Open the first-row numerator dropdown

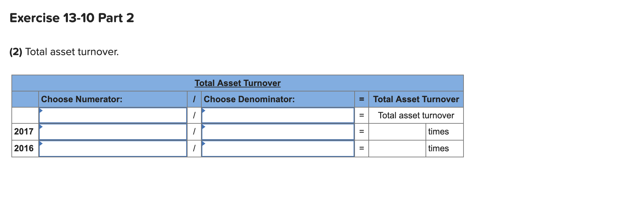[x=113, y=115]
